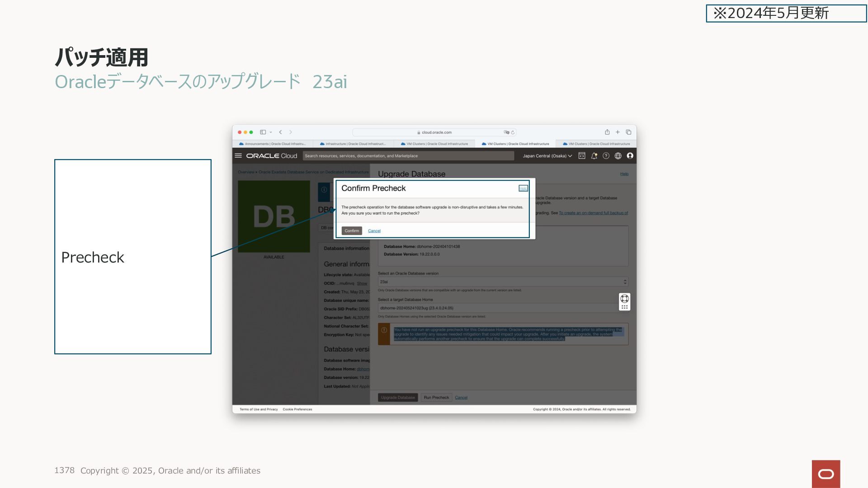Expand the sidebar options chevron in Safari
Screen dimensions: 868x488
coord(271,132)
